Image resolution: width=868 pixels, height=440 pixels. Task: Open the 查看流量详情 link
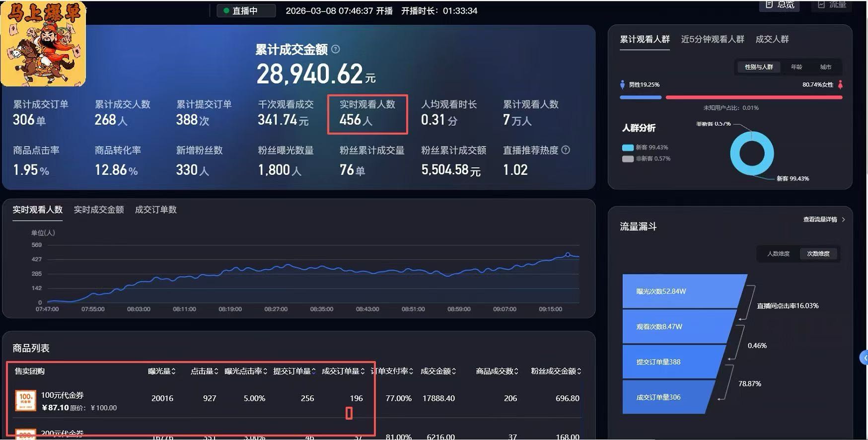tap(824, 220)
